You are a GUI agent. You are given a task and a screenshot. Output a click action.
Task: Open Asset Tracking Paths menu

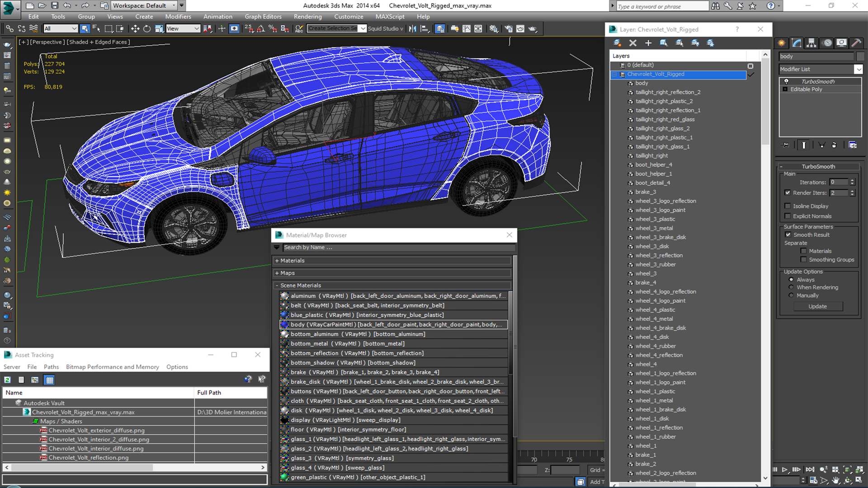(51, 367)
